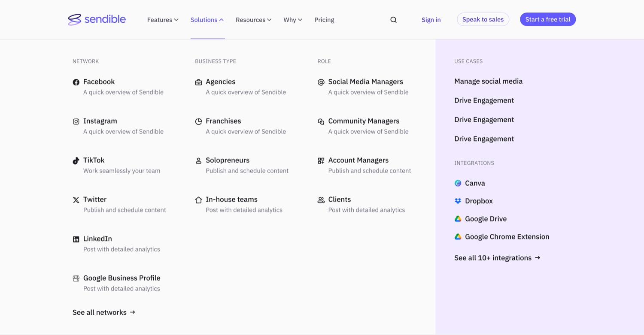Select the Manage social media use case
Screen dimensions: 644x335
488,81
